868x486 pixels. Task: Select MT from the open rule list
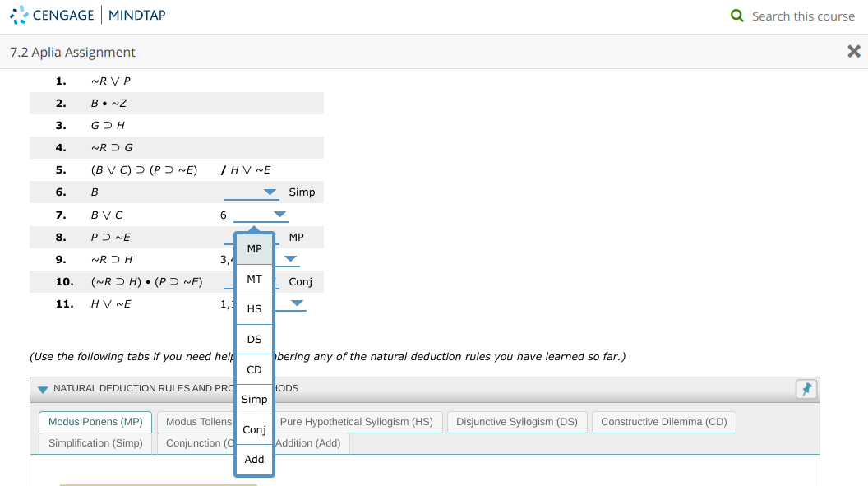pos(253,278)
